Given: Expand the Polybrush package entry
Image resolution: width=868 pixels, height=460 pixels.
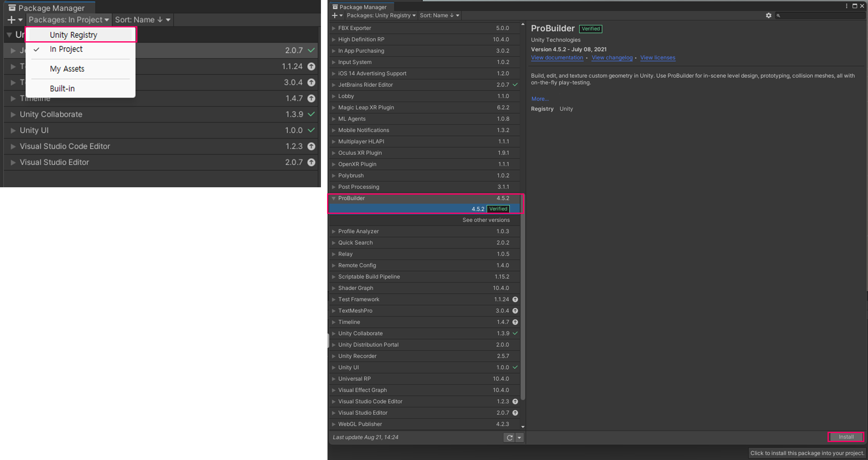Looking at the screenshot, I should click(x=334, y=176).
